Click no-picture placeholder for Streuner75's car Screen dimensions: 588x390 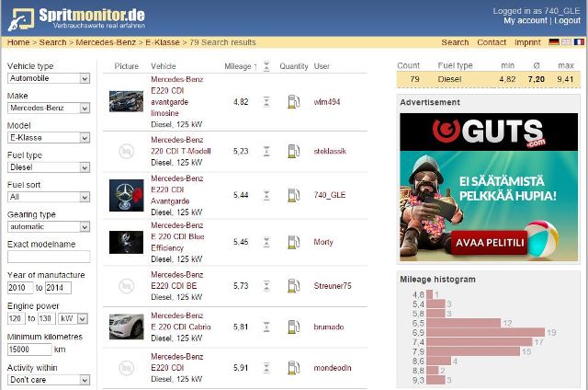[125, 285]
